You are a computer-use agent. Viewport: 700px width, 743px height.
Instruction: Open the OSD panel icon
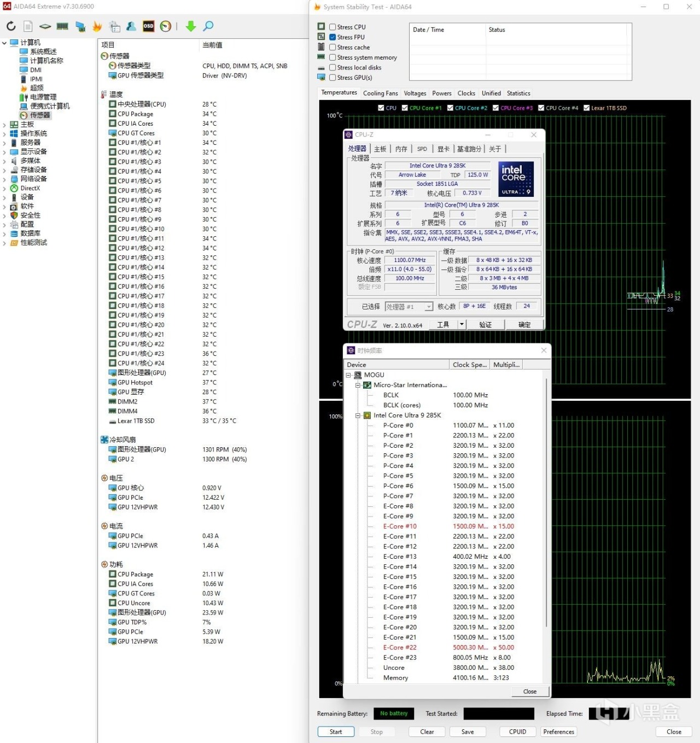point(148,26)
